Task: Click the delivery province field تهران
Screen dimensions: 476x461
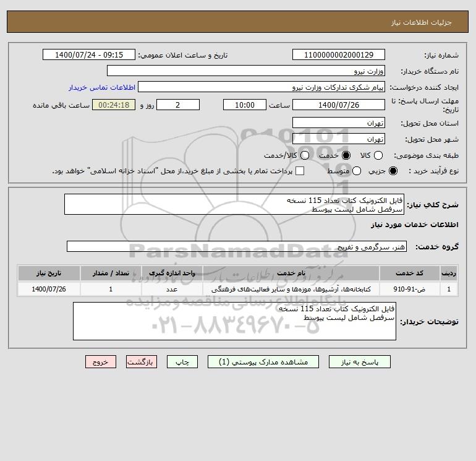Action: click(339, 123)
